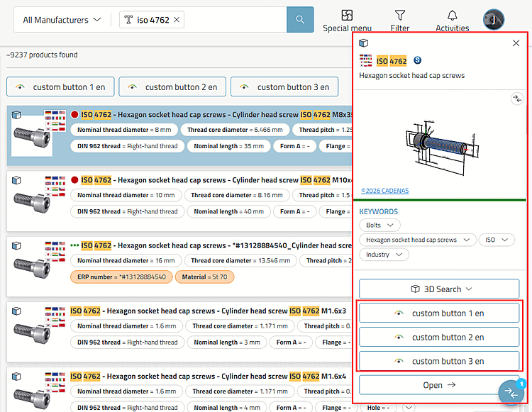The image size is (532, 412).
Task: Click the text search type icon in the tag
Action: pos(128,20)
